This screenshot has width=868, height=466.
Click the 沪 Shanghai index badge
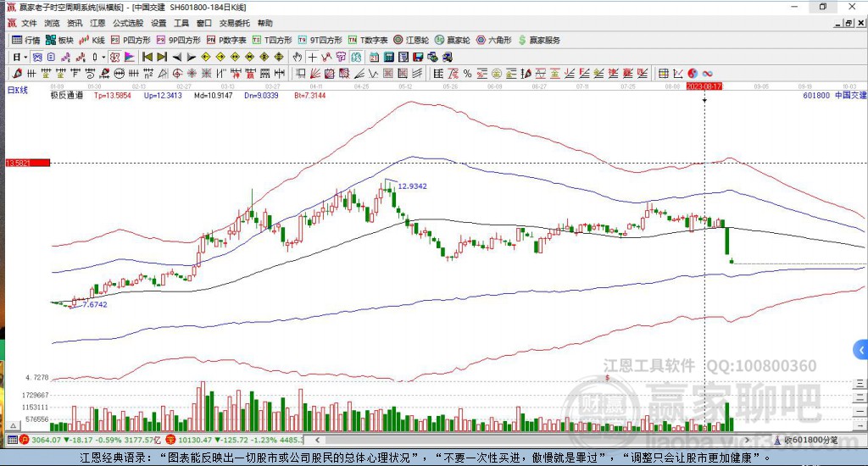tap(25, 440)
